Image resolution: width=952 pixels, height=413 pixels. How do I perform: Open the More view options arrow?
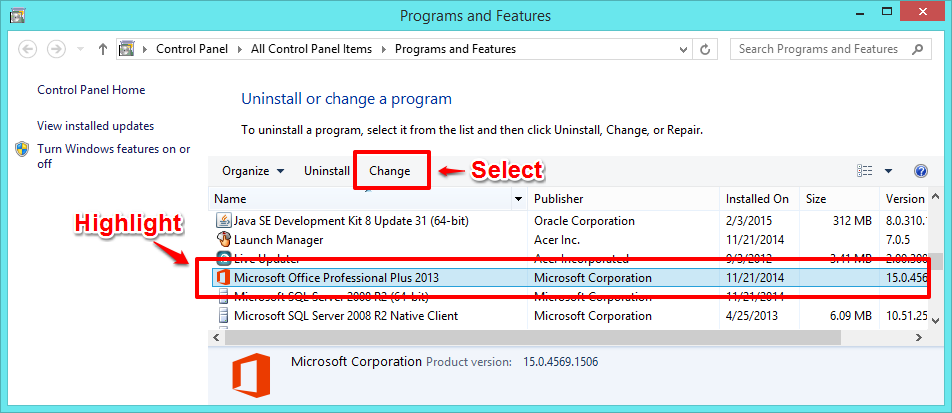[889, 171]
